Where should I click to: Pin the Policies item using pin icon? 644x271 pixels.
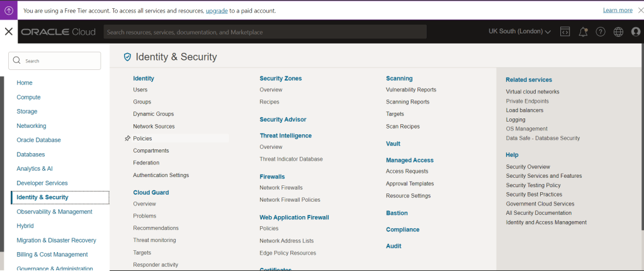[x=127, y=139]
